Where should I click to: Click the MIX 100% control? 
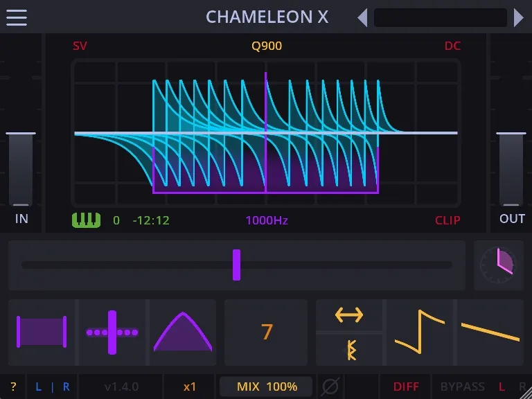267,387
